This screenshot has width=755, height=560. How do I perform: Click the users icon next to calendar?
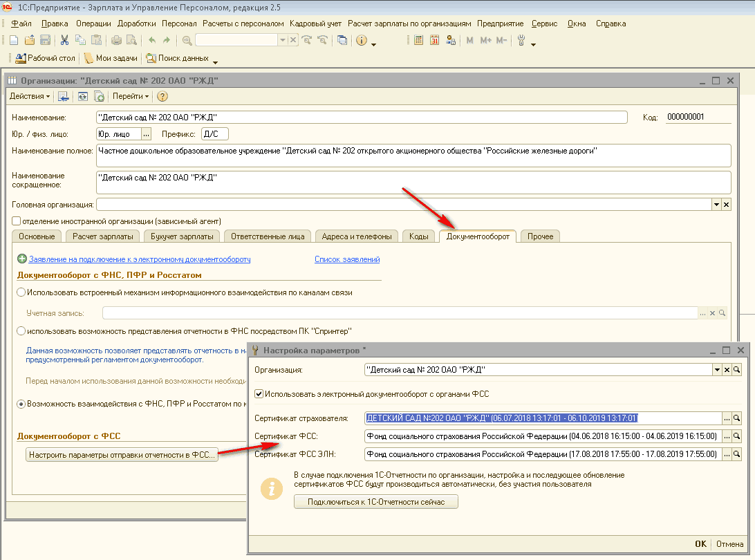pos(451,41)
